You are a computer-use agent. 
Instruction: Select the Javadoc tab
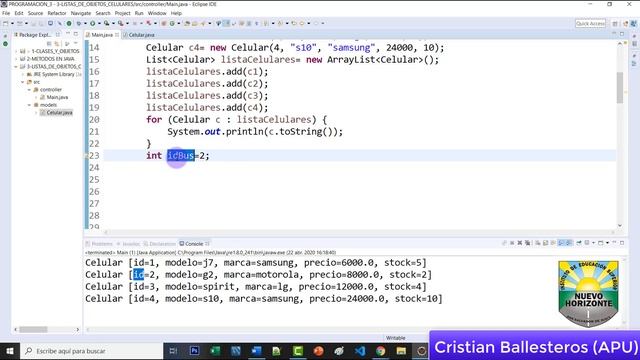[x=128, y=244]
